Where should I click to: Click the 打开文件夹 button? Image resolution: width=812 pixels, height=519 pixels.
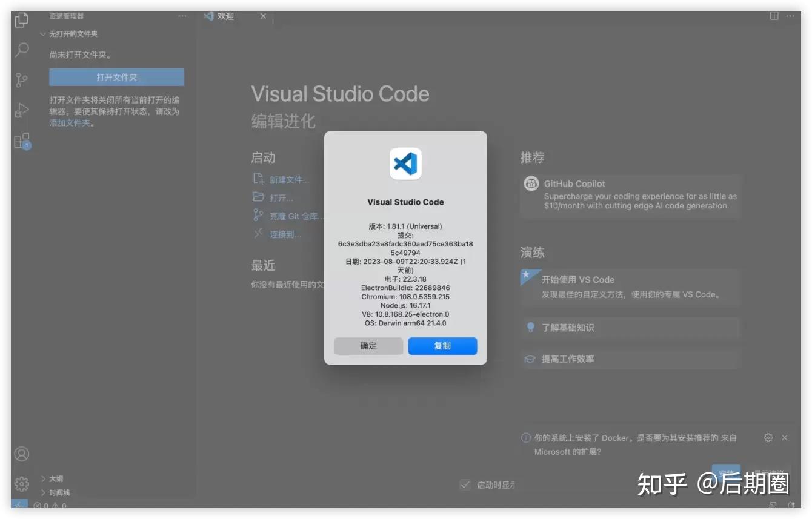click(116, 77)
